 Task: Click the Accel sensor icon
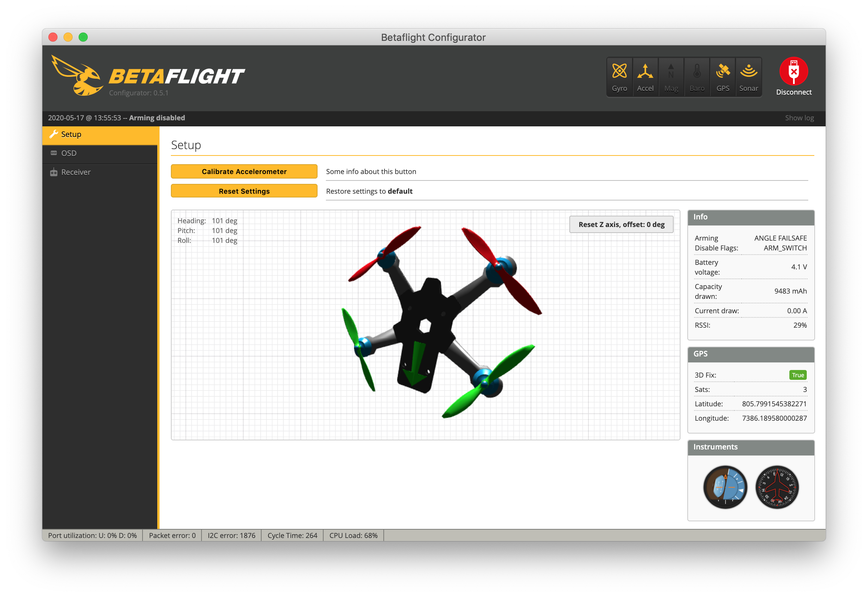645,71
